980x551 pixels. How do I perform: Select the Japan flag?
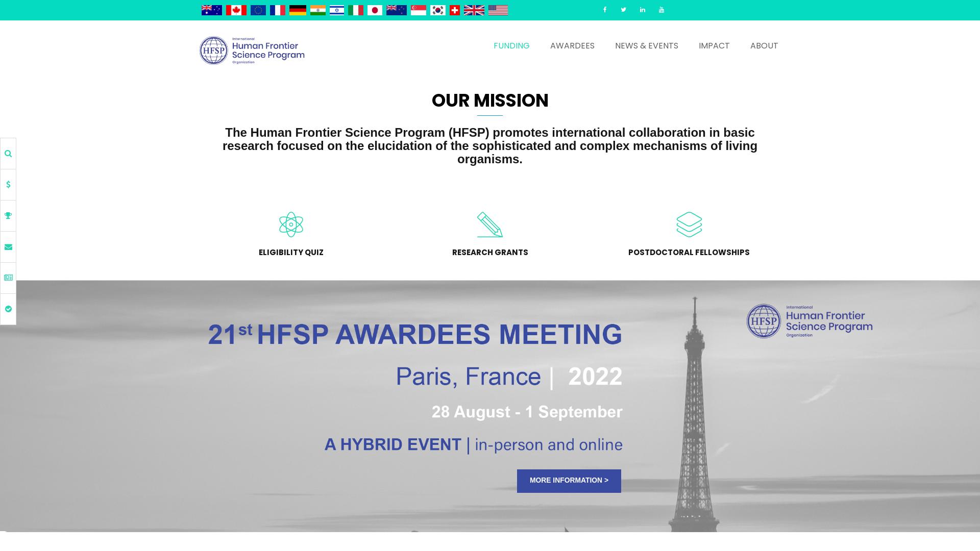(x=375, y=10)
